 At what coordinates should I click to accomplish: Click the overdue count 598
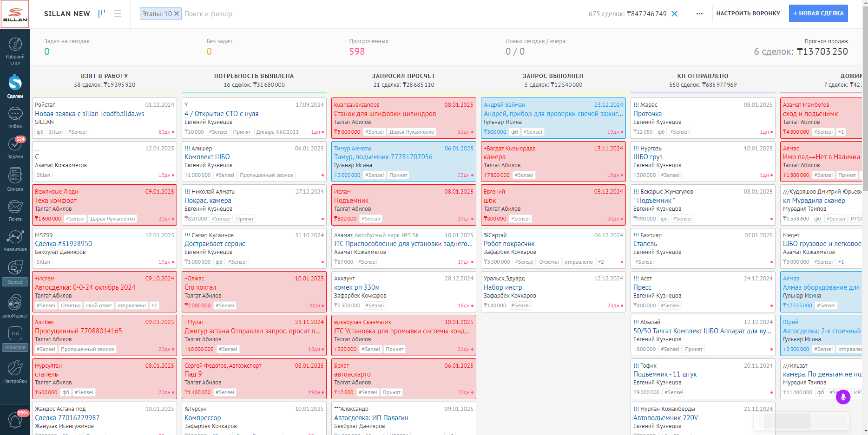(x=357, y=52)
